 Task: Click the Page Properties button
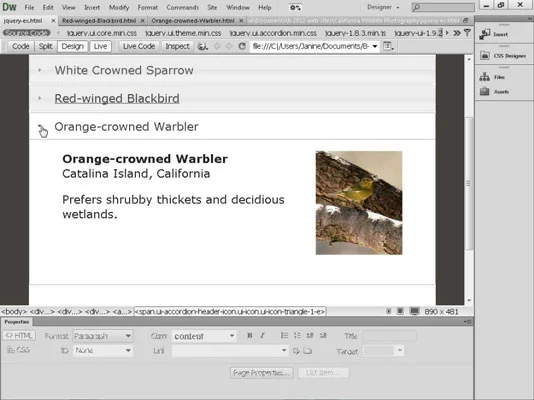pos(261,373)
